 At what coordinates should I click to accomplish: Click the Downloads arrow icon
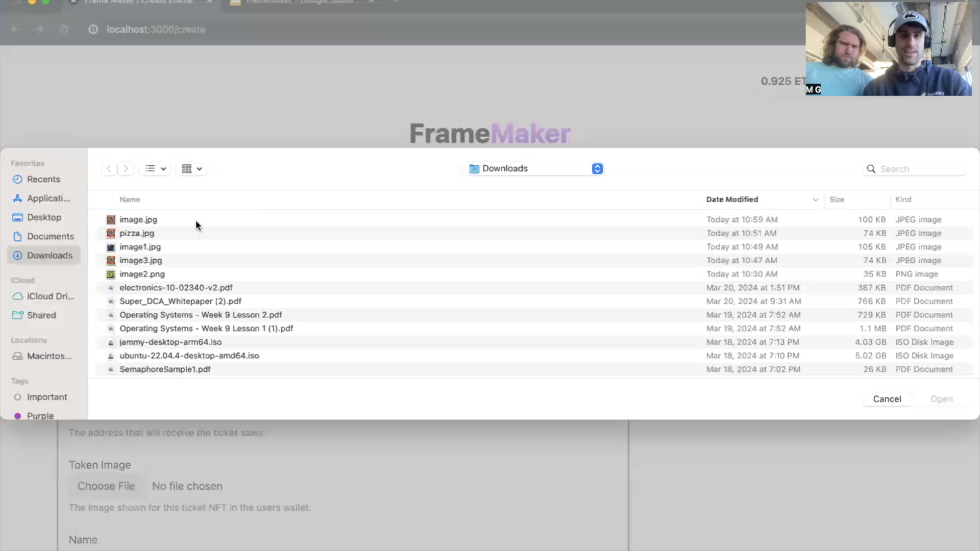(x=17, y=255)
